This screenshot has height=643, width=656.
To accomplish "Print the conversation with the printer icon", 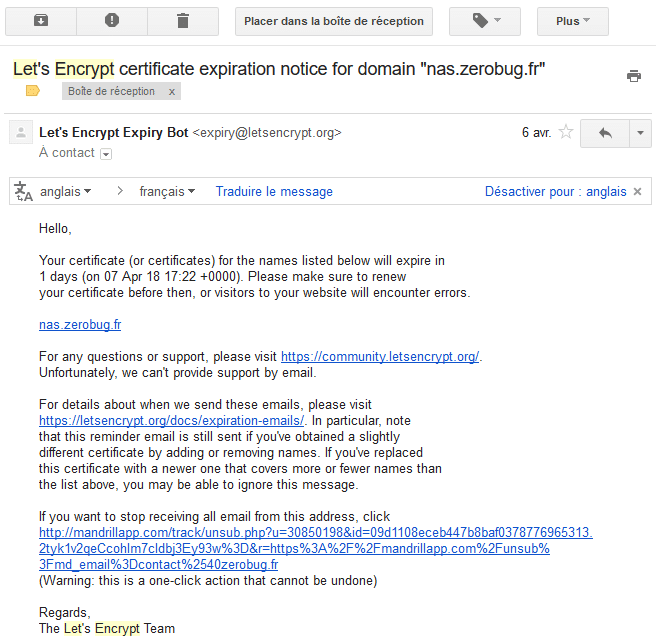I will [633, 75].
